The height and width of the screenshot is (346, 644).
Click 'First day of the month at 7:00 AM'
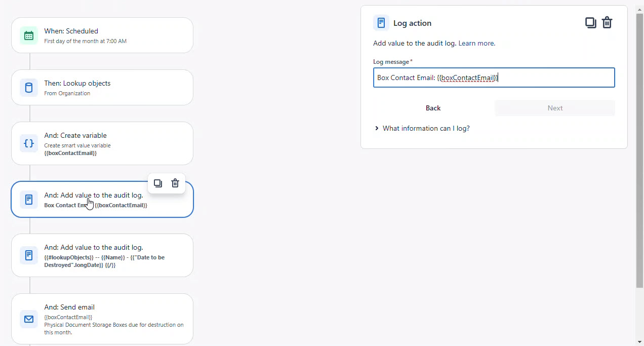85,41
